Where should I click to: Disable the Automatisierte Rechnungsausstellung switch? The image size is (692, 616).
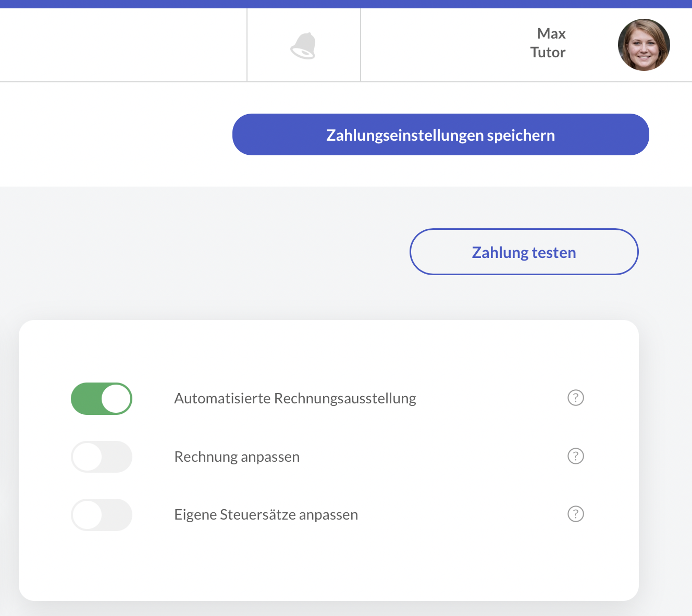102,399
